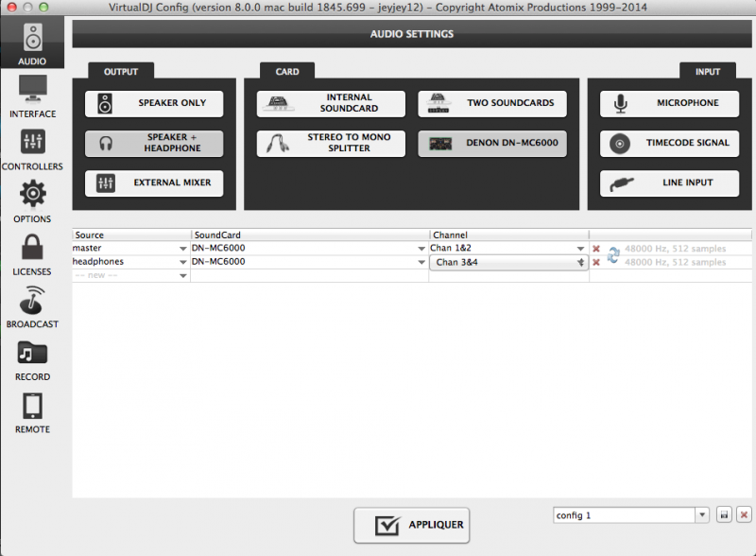The width and height of the screenshot is (756, 556).
Task: Click the Input panel tab
Action: (x=707, y=72)
